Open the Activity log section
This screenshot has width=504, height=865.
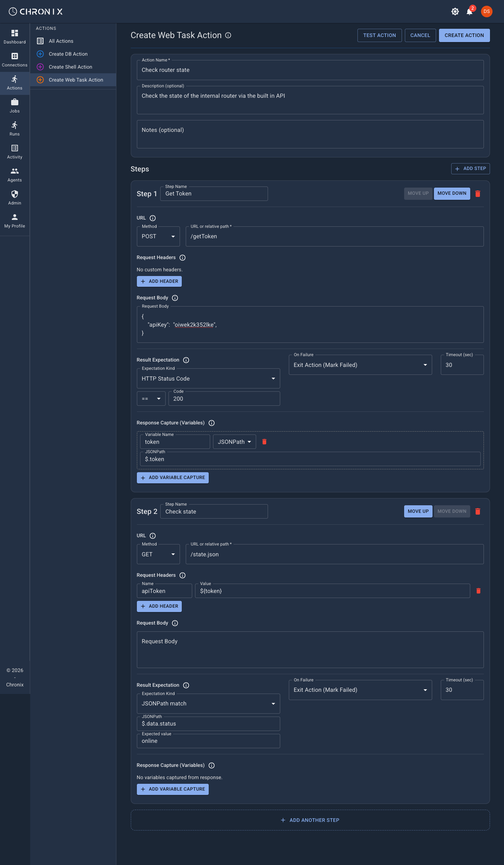15,152
